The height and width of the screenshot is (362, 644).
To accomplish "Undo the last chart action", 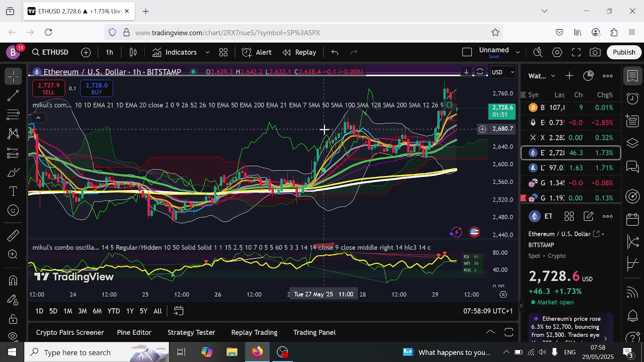I will click(335, 52).
